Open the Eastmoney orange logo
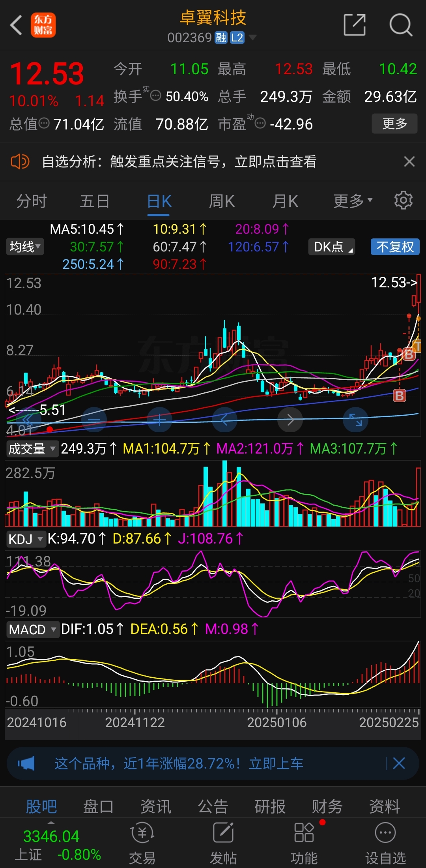 (x=43, y=25)
